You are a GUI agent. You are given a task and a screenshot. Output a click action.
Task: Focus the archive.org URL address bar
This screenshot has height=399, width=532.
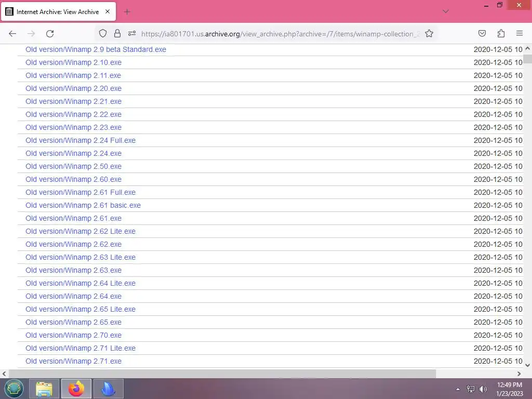point(280,34)
